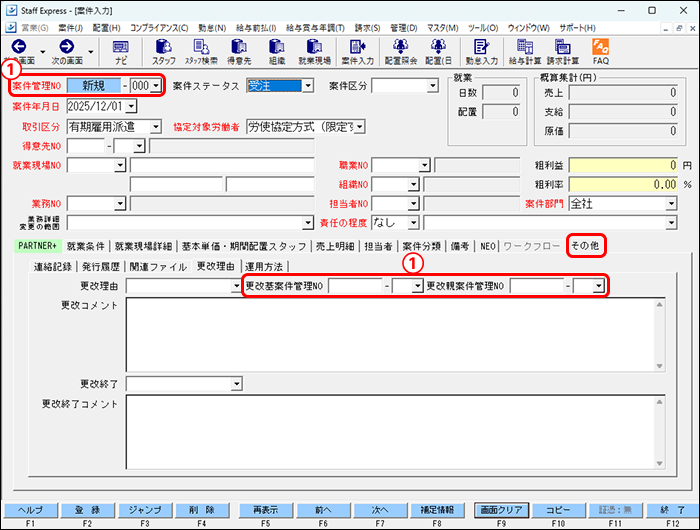Click the 得意先NO input field
This screenshot has height=530, width=700.
[x=86, y=146]
